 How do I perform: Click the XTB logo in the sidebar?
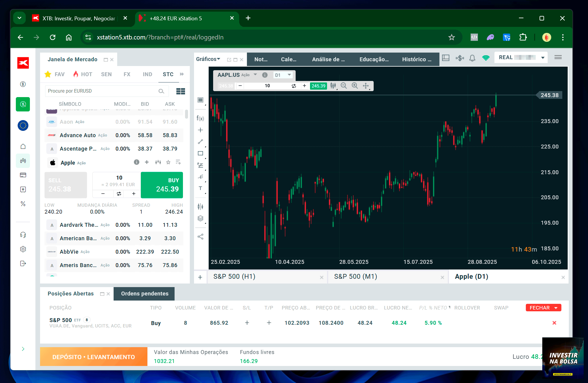pyautogui.click(x=23, y=63)
